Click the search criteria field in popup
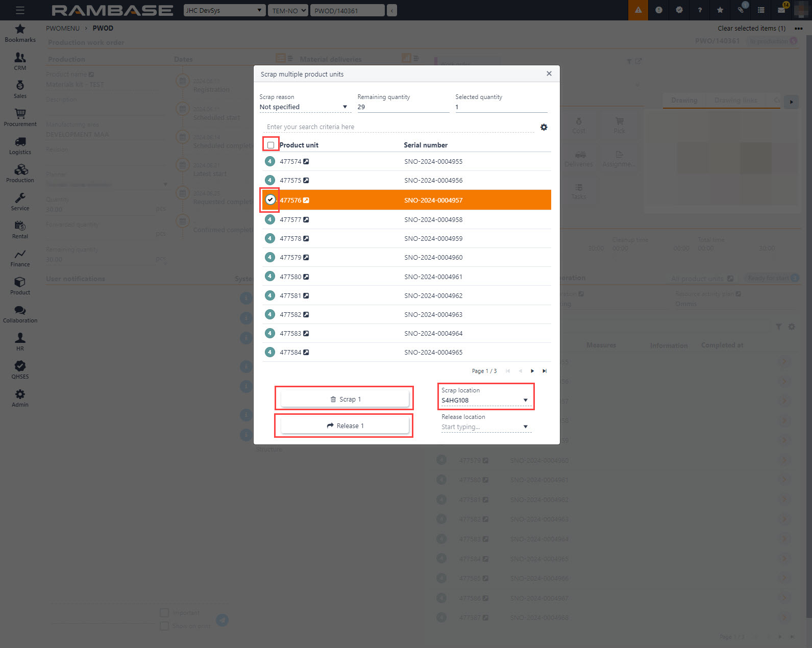Viewport: 812px width, 648px height. [x=398, y=127]
